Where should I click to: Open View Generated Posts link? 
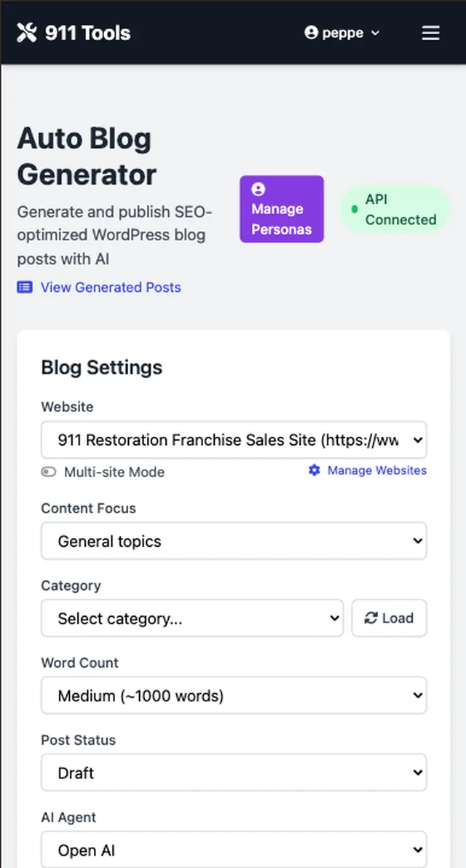[x=111, y=288]
